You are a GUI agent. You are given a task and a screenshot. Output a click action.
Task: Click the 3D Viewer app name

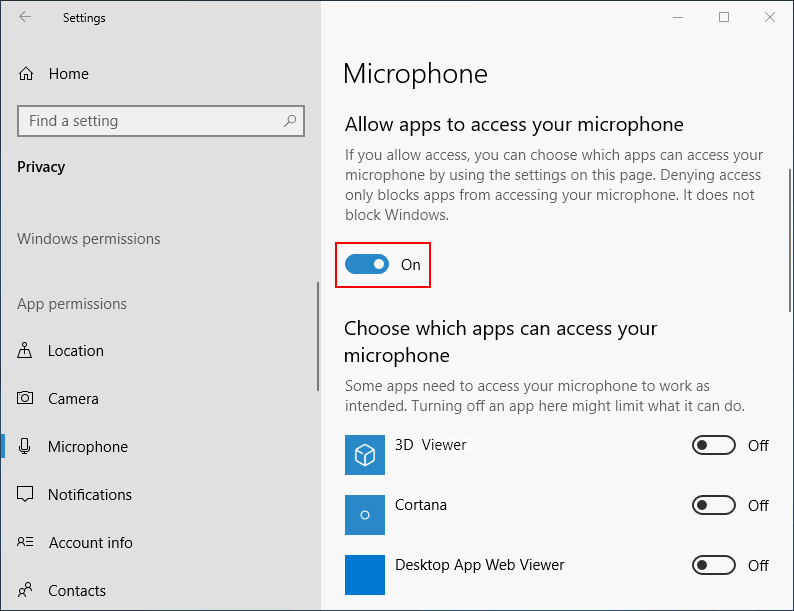[430, 445]
